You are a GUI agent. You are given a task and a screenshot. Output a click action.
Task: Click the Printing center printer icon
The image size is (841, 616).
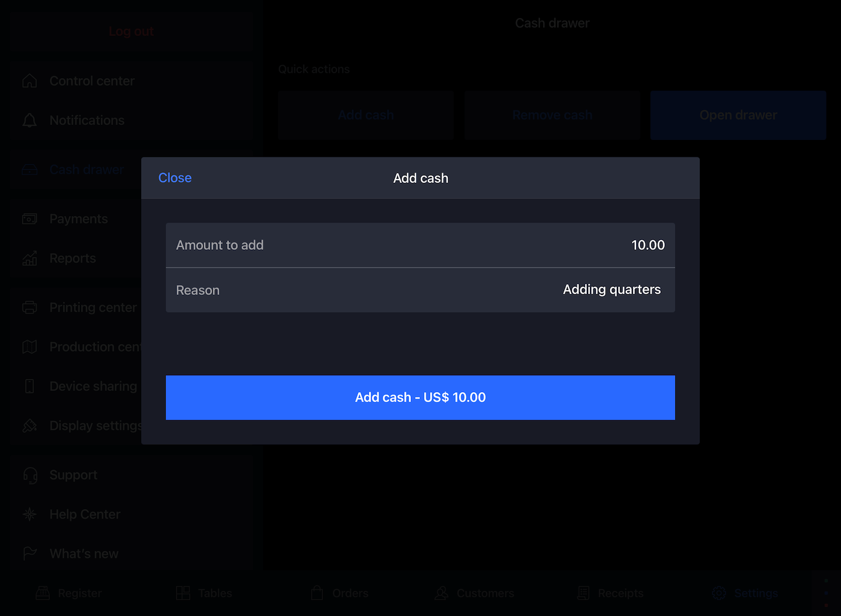pos(29,307)
